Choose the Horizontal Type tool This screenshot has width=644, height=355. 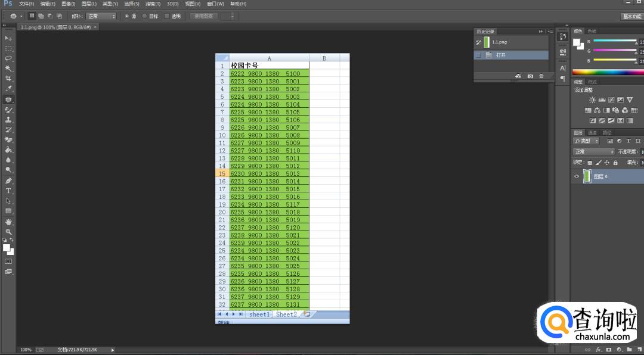coord(8,191)
